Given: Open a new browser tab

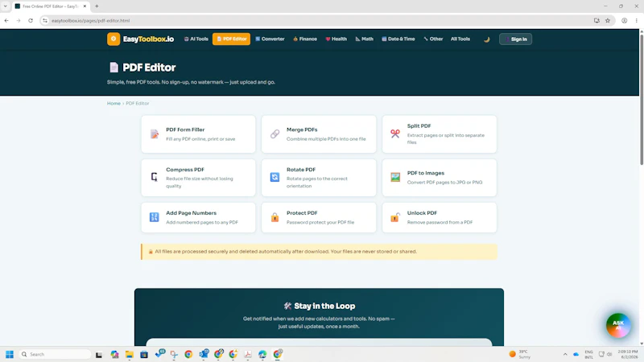Looking at the screenshot, I should pyautogui.click(x=97, y=6).
